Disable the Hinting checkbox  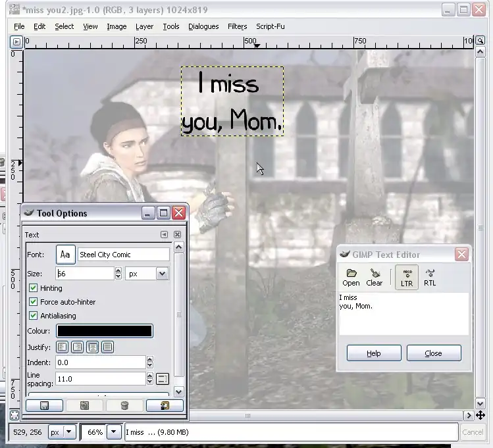click(x=34, y=288)
